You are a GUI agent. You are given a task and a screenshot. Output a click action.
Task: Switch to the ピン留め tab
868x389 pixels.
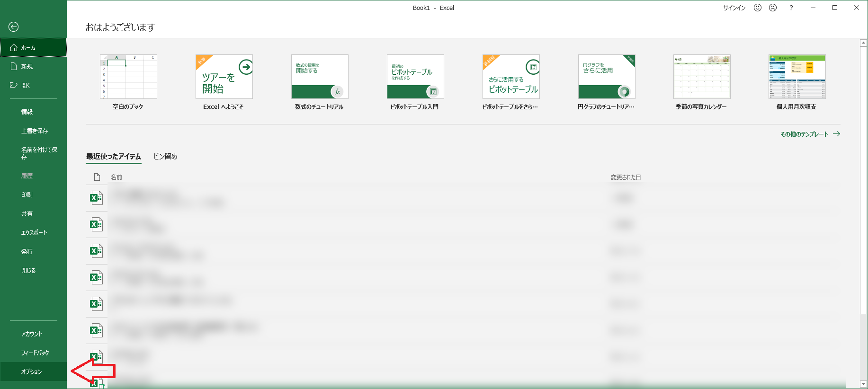[165, 156]
